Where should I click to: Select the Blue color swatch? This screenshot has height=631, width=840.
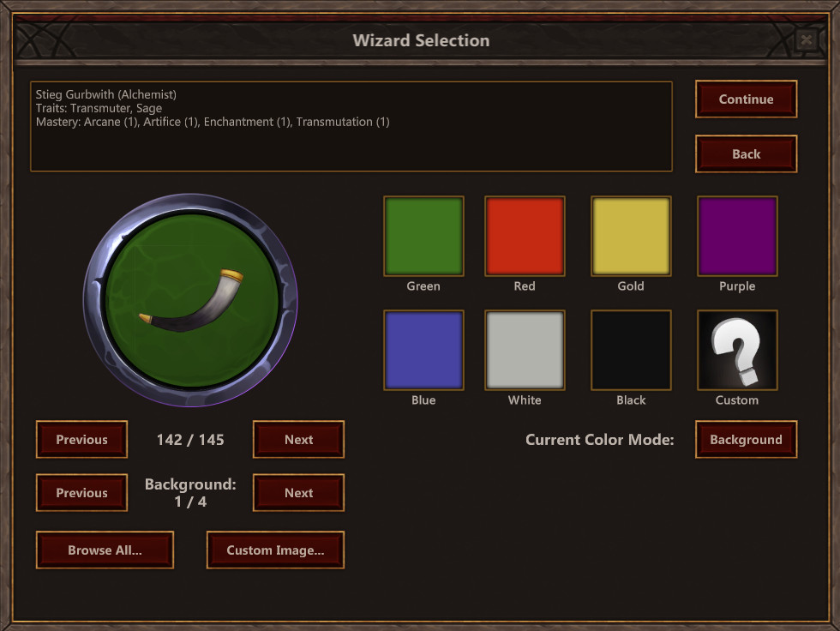tap(423, 348)
